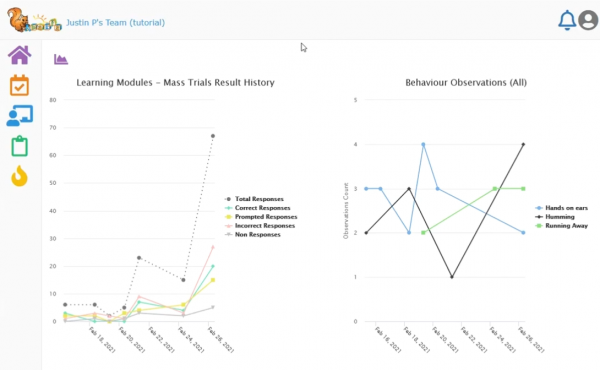Viewport: 600px width, 370px height.
Task: Open the green clipboard icon
Action: point(20,146)
